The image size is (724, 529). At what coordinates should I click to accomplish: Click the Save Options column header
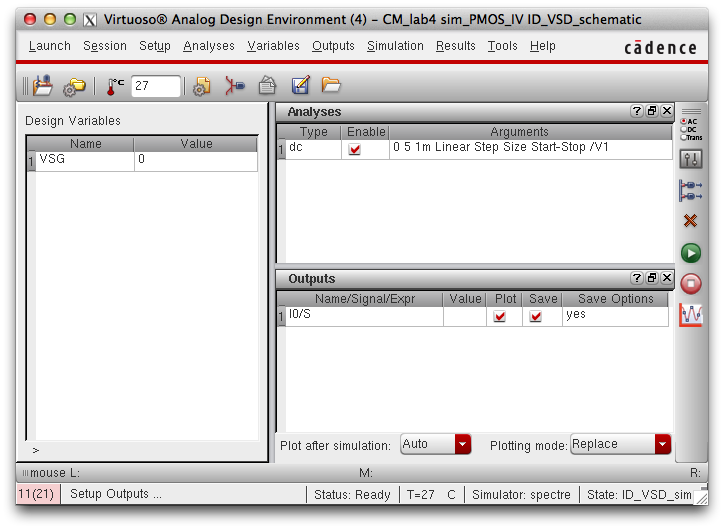click(x=615, y=299)
